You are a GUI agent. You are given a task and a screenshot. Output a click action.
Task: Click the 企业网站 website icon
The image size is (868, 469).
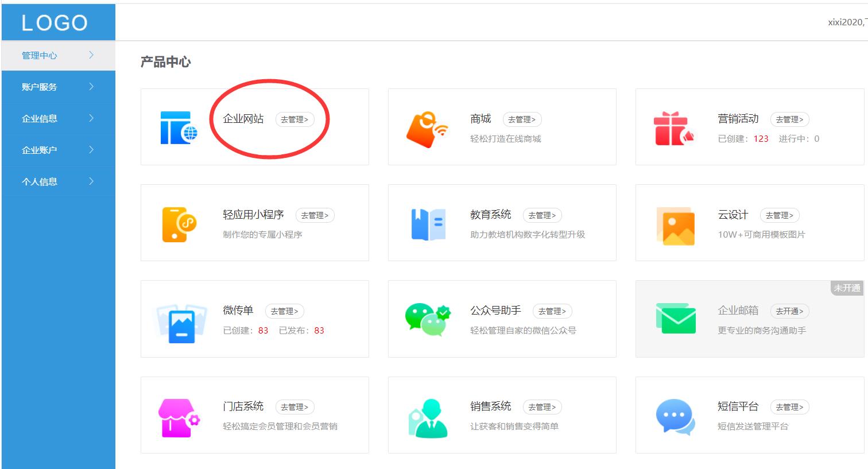point(179,126)
